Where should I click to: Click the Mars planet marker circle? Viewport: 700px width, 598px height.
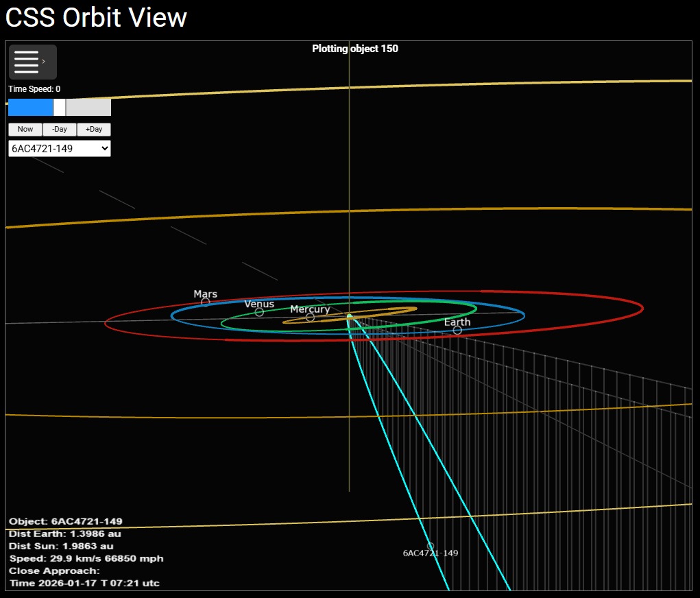pyautogui.click(x=205, y=302)
